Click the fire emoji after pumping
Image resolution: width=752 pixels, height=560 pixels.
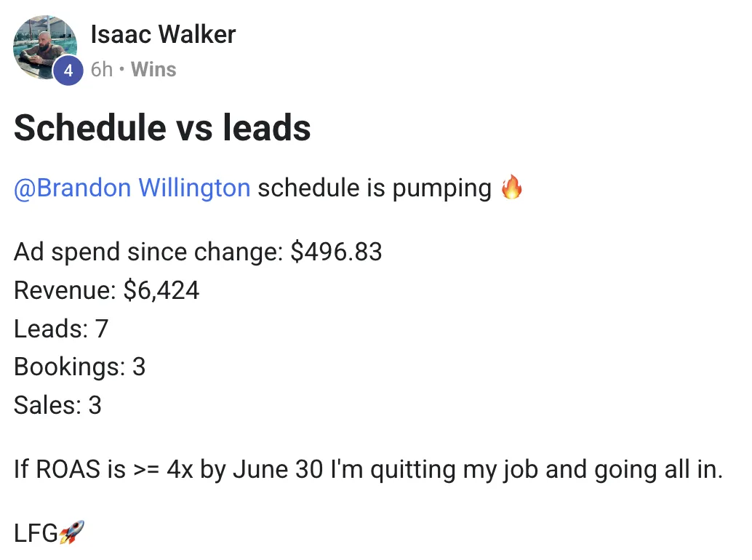pos(512,188)
